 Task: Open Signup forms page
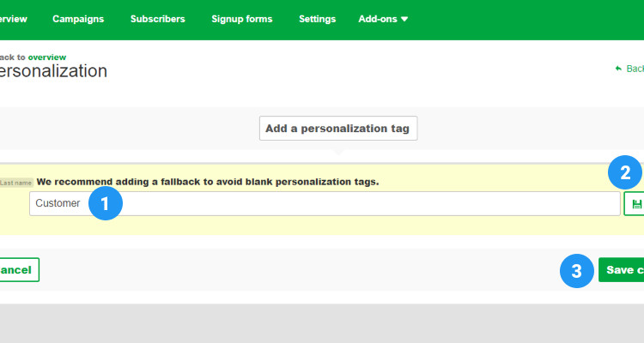pos(242,19)
